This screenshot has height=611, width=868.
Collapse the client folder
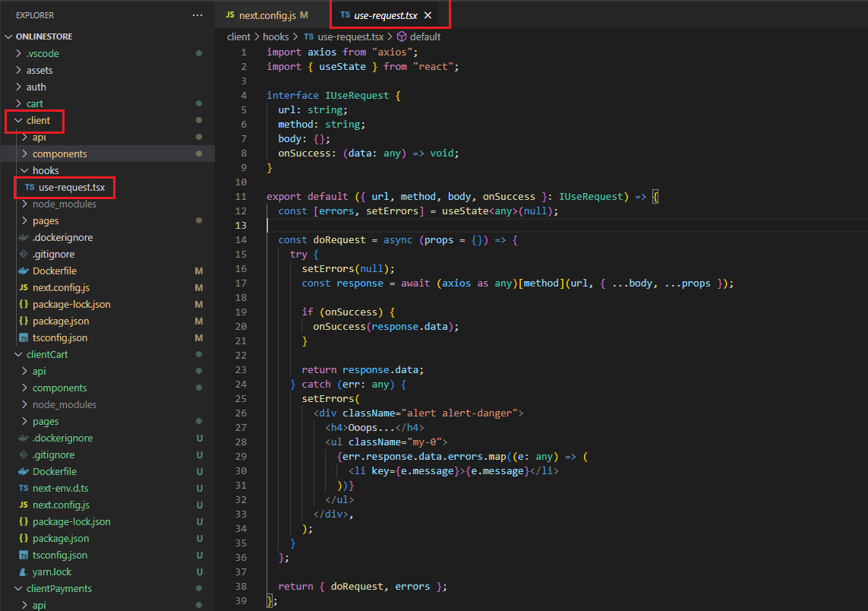[38, 120]
